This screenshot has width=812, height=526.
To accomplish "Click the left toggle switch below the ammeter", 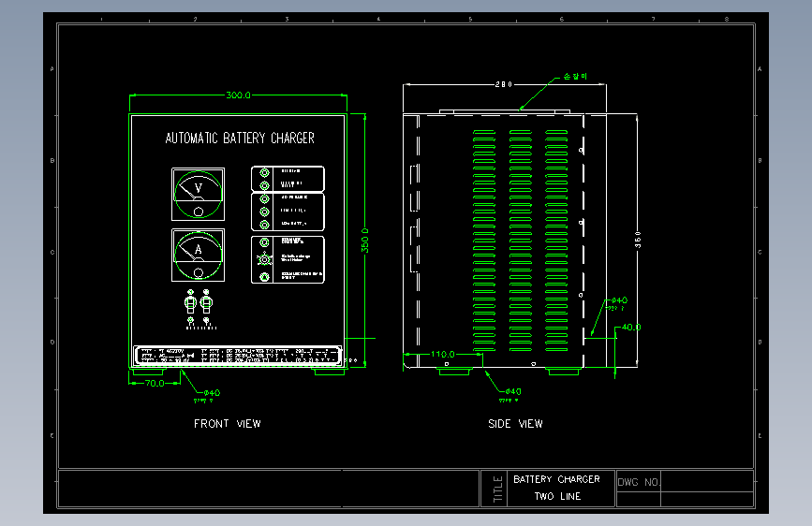I will (x=190, y=303).
